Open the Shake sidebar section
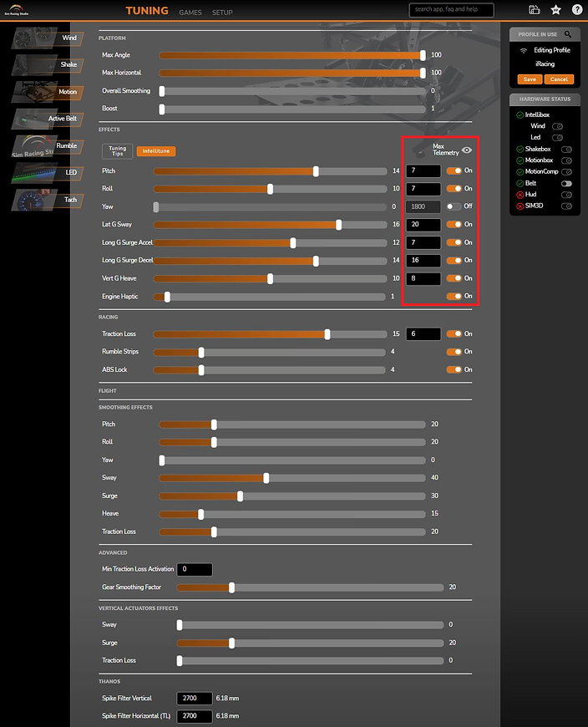 tap(48, 65)
